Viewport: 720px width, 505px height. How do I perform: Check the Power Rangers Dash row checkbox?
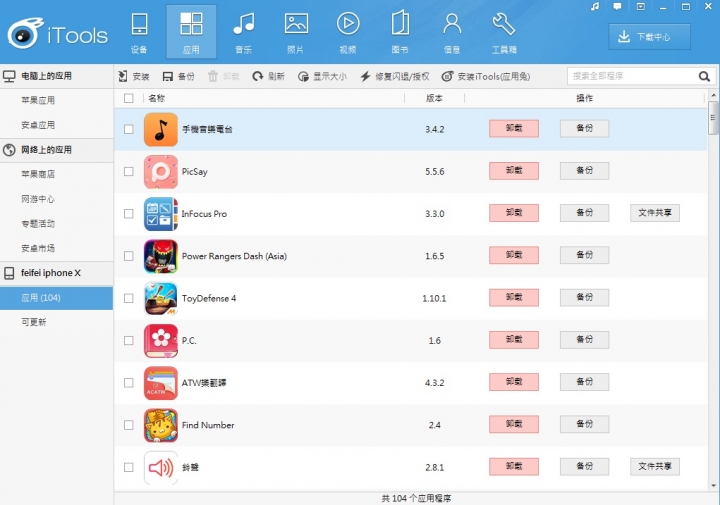[129, 256]
